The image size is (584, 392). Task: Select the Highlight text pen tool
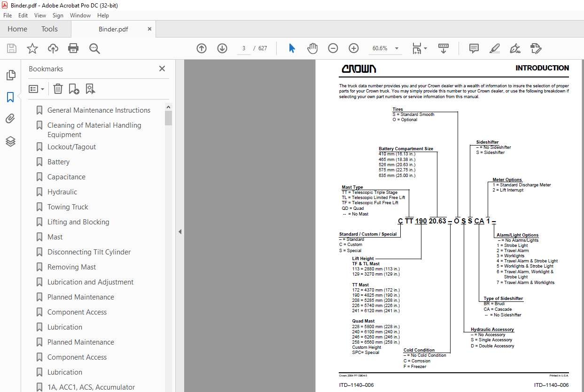coord(494,48)
